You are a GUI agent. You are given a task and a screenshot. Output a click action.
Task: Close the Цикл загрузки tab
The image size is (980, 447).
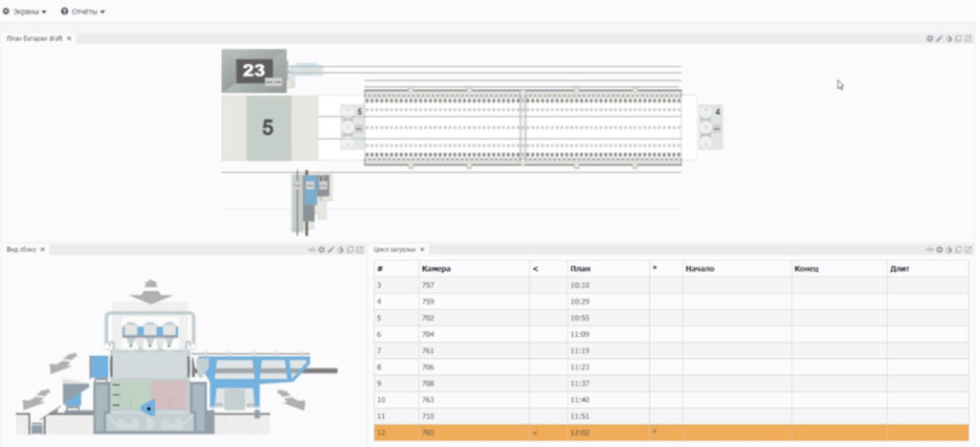[x=421, y=250]
